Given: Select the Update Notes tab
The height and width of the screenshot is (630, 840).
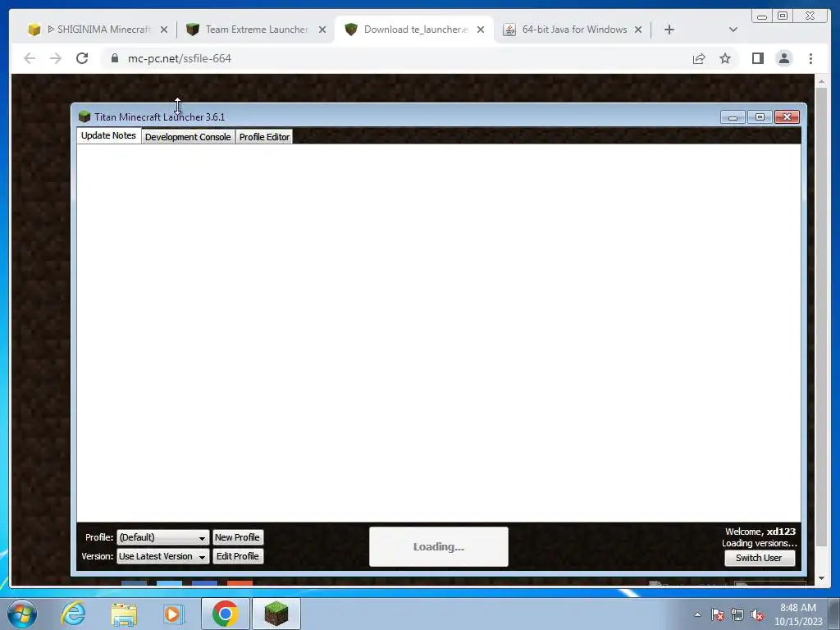Looking at the screenshot, I should [x=109, y=135].
